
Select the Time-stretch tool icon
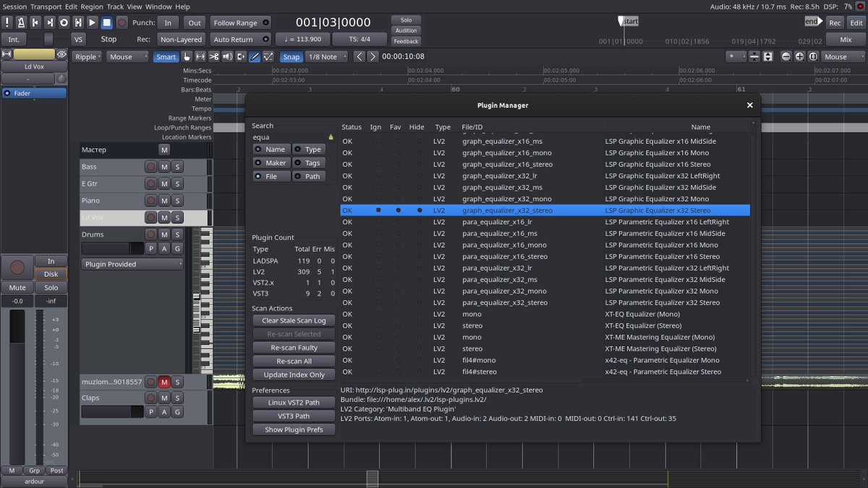coord(241,56)
